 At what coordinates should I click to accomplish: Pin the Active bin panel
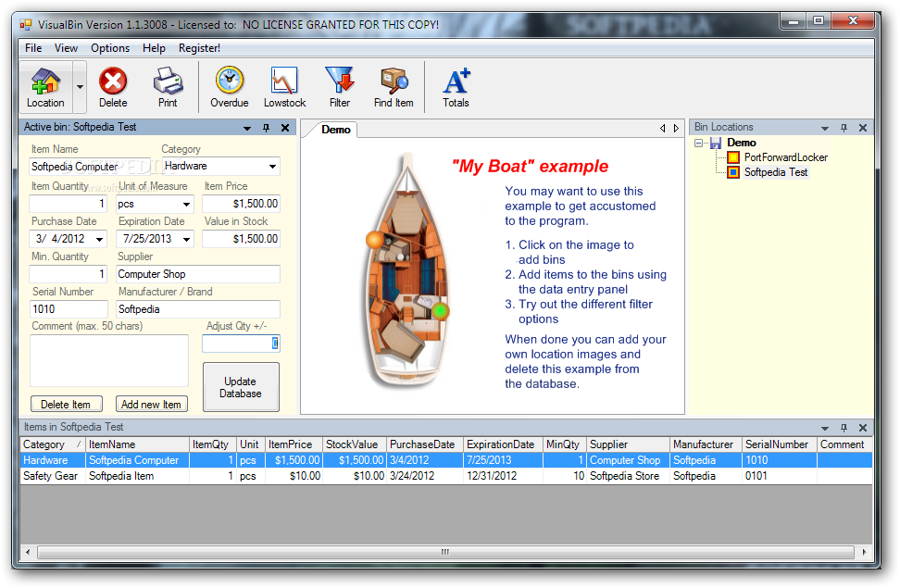(267, 128)
